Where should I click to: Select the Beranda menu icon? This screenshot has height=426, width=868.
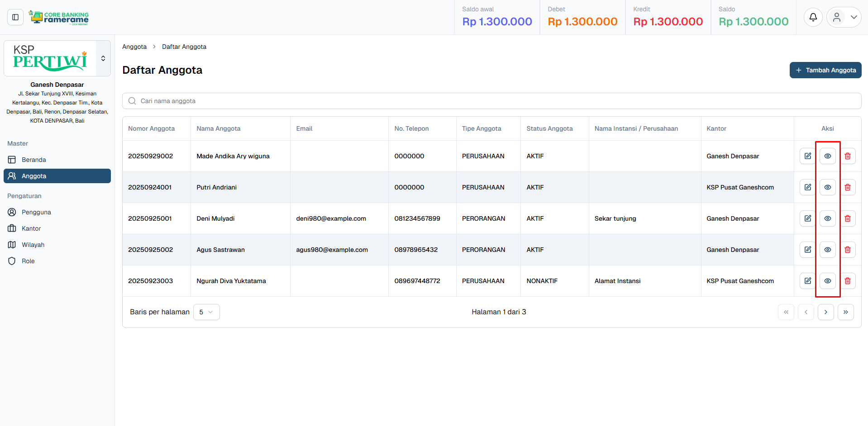coord(13,160)
